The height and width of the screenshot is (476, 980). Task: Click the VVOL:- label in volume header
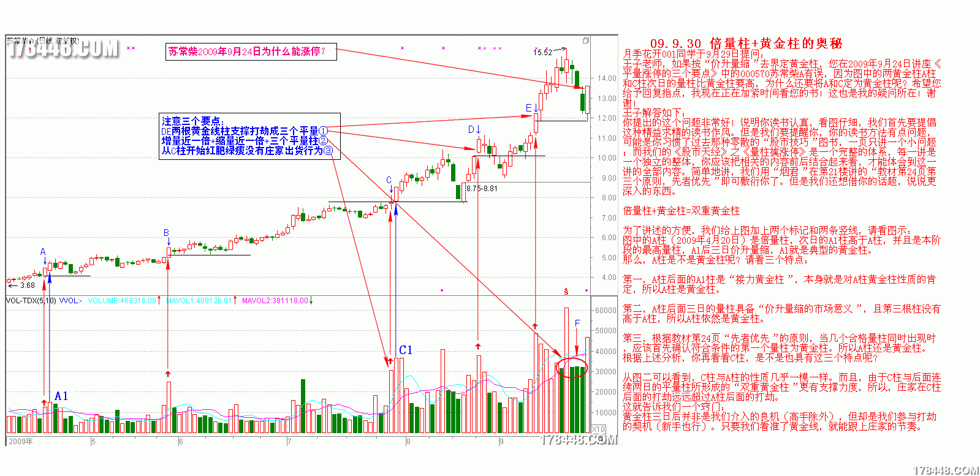[x=70, y=301]
